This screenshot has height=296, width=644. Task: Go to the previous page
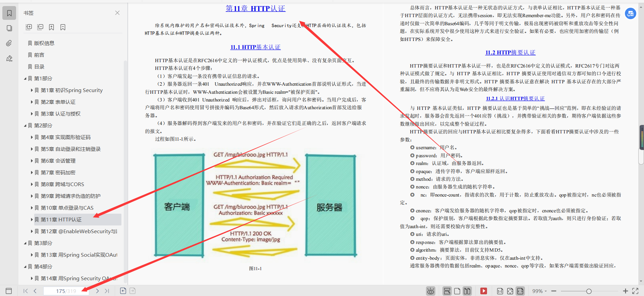click(x=35, y=291)
